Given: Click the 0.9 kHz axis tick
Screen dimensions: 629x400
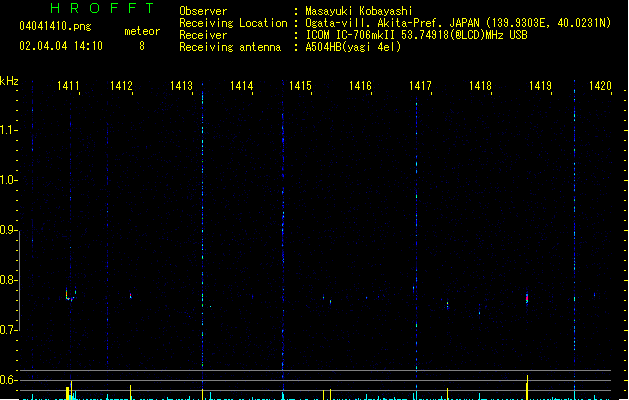Looking at the screenshot, I should 8,230.
